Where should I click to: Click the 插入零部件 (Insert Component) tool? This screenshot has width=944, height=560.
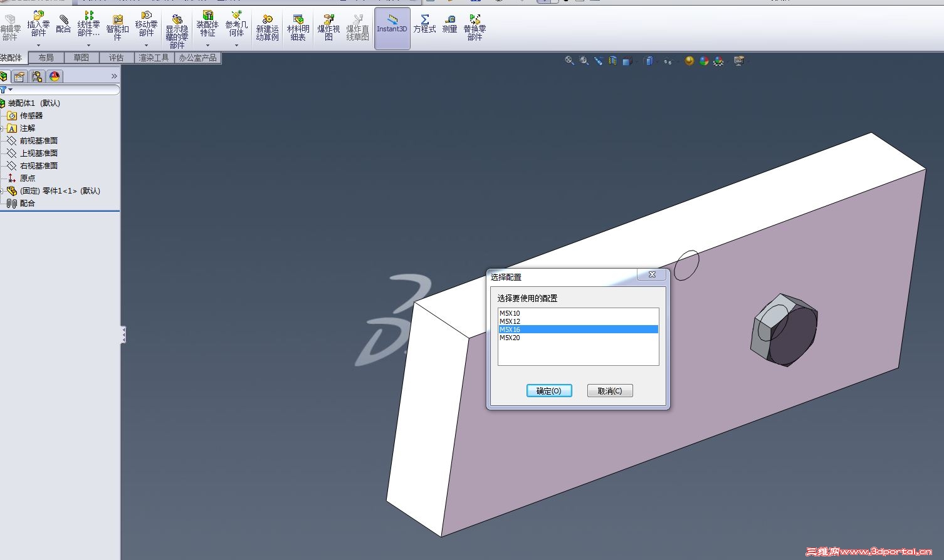pyautogui.click(x=38, y=24)
